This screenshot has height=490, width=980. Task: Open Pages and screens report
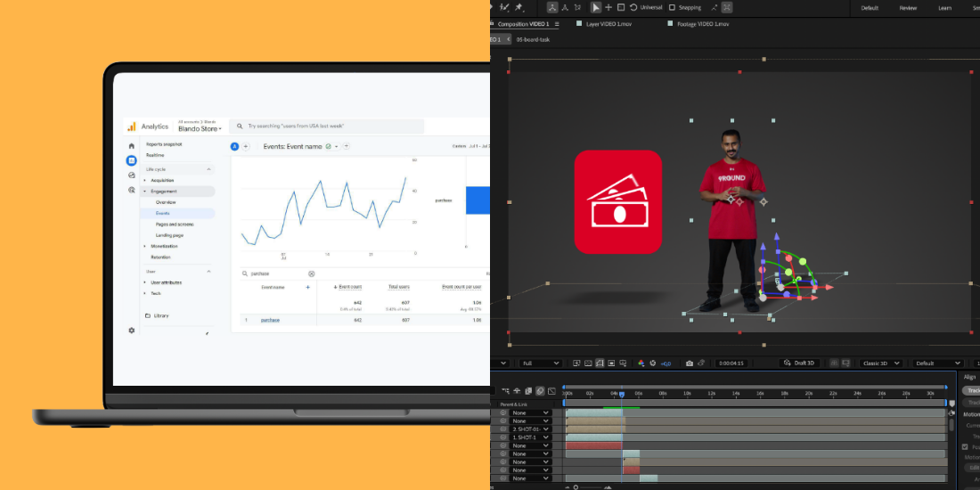coord(175,225)
